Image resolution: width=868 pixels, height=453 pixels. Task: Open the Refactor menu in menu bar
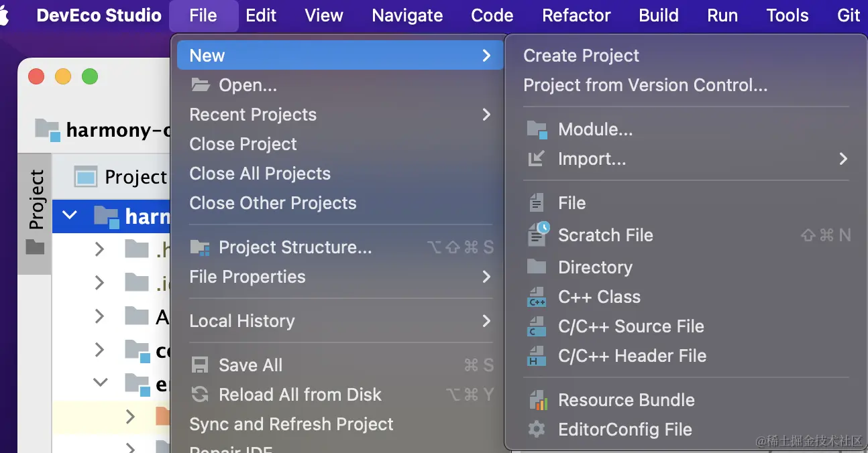(x=576, y=15)
